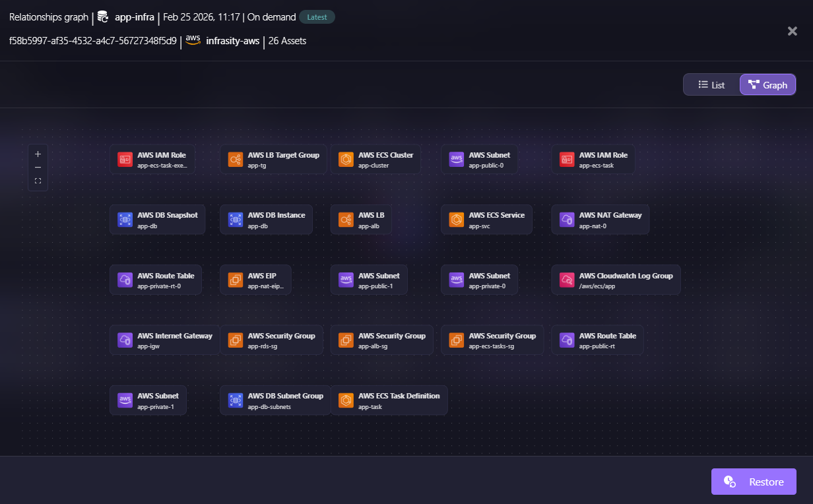Click the app-nat-0 label text
The image size is (813, 504).
[593, 226]
